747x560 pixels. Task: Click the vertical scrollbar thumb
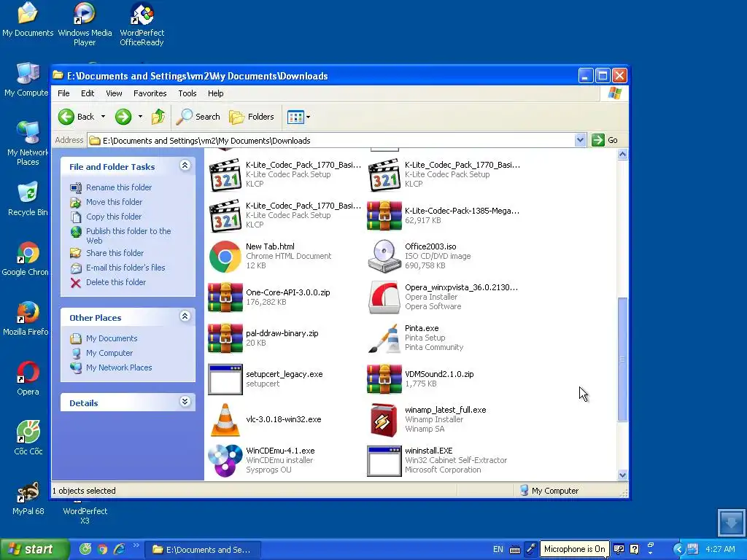(622, 359)
